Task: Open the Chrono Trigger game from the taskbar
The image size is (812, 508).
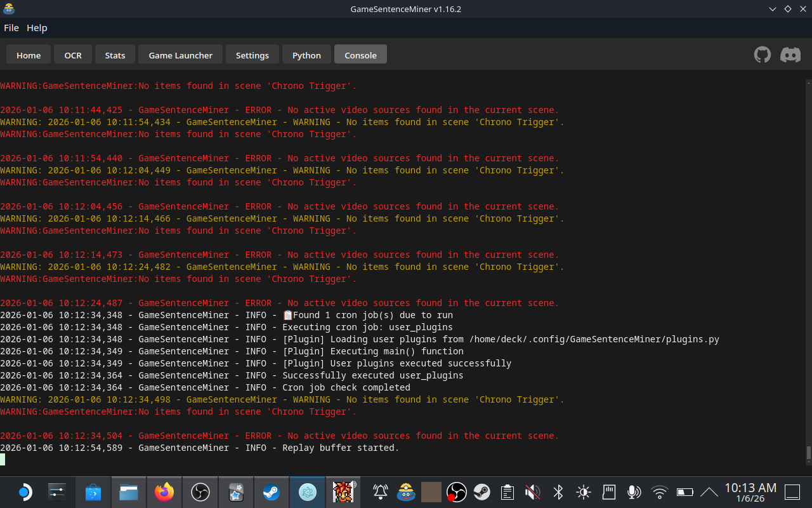Action: point(343,492)
